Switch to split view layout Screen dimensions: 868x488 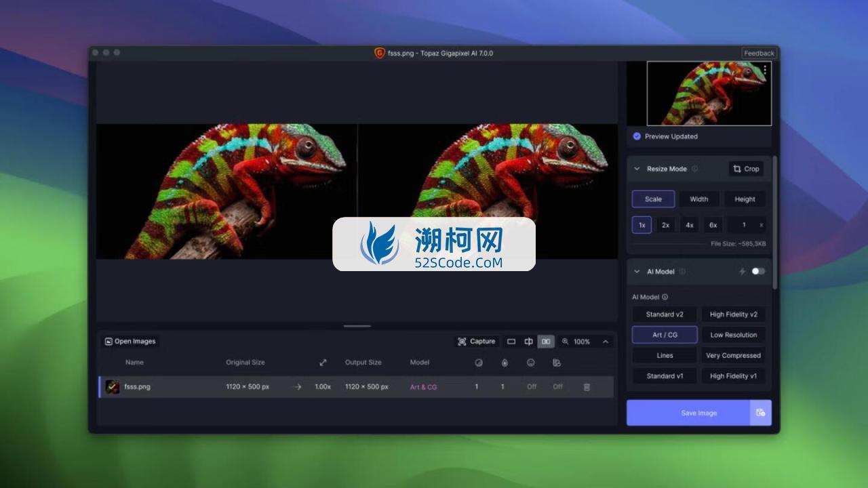[x=529, y=342]
